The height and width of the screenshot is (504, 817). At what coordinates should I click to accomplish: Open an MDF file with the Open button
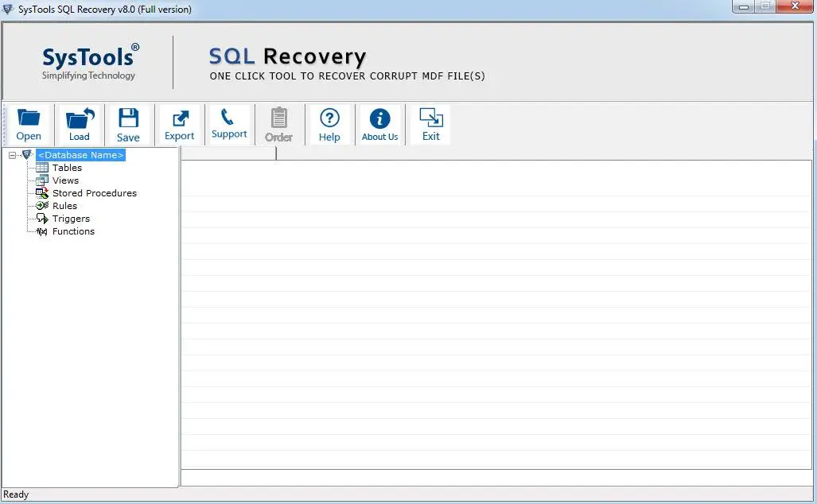[x=29, y=125]
